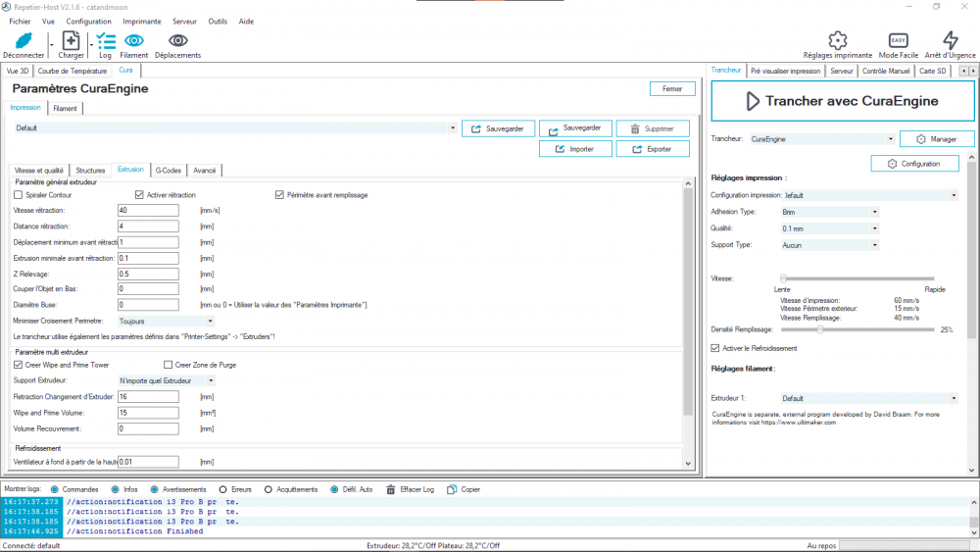This screenshot has height=552, width=980.
Task: Toggle Créer Wipe and Prime Tower checkbox
Action: coord(18,365)
